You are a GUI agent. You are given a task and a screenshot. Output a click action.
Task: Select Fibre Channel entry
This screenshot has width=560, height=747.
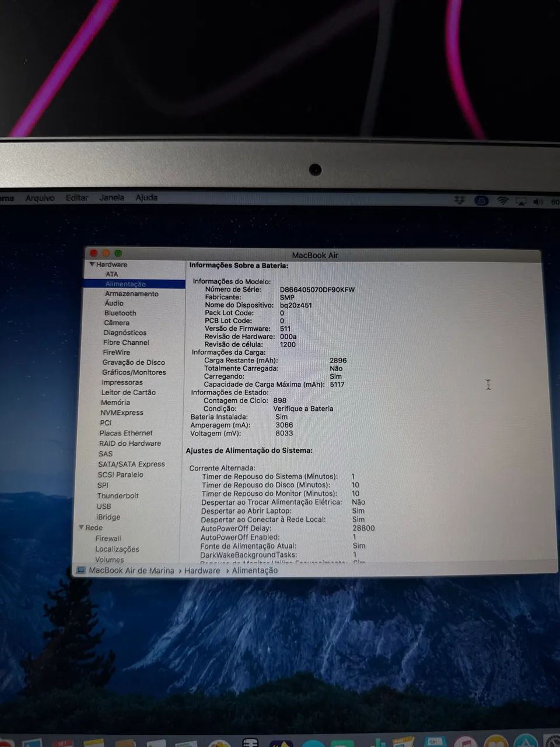[126, 343]
